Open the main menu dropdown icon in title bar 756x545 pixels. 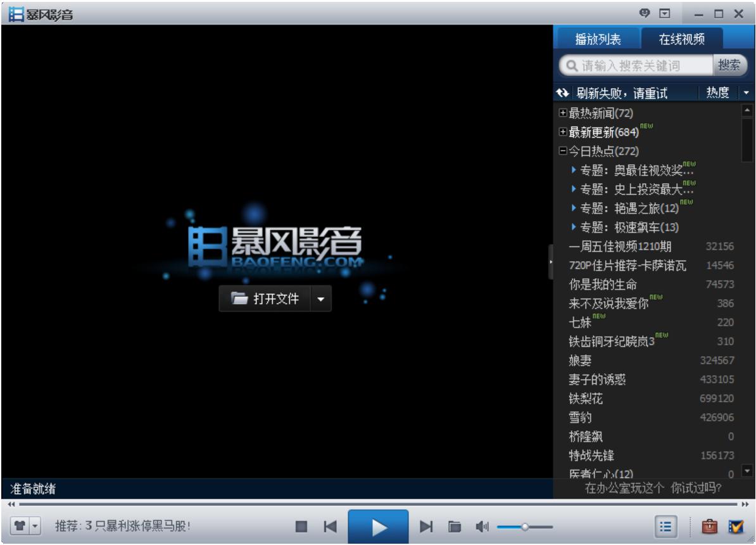point(664,13)
